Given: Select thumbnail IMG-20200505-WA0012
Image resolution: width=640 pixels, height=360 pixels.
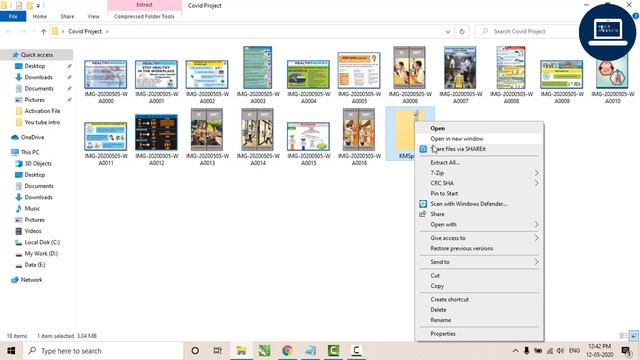Looking at the screenshot, I should click(156, 133).
